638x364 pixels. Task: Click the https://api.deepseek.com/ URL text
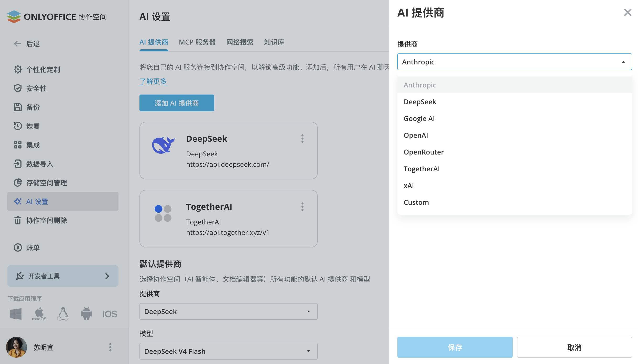pyautogui.click(x=228, y=164)
